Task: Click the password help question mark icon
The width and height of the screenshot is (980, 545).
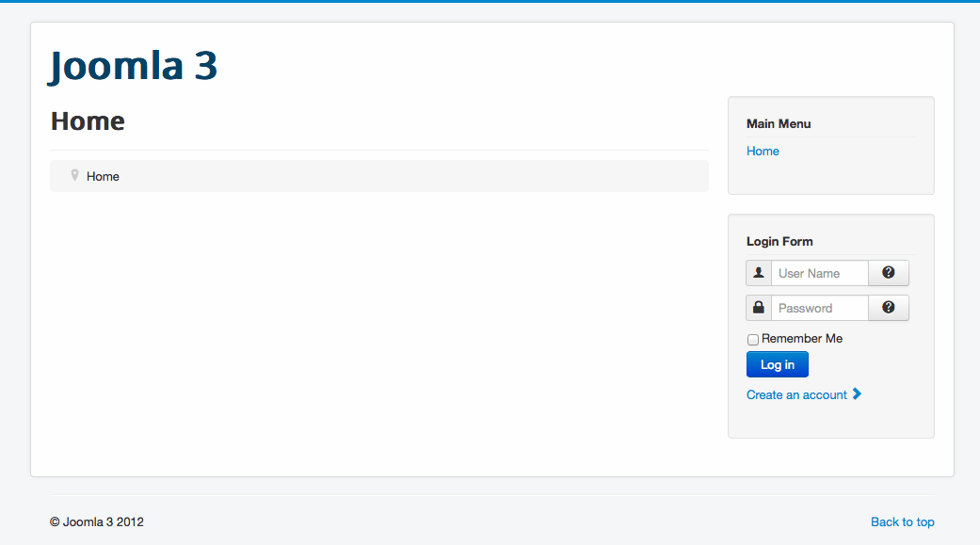Action: pyautogui.click(x=888, y=308)
